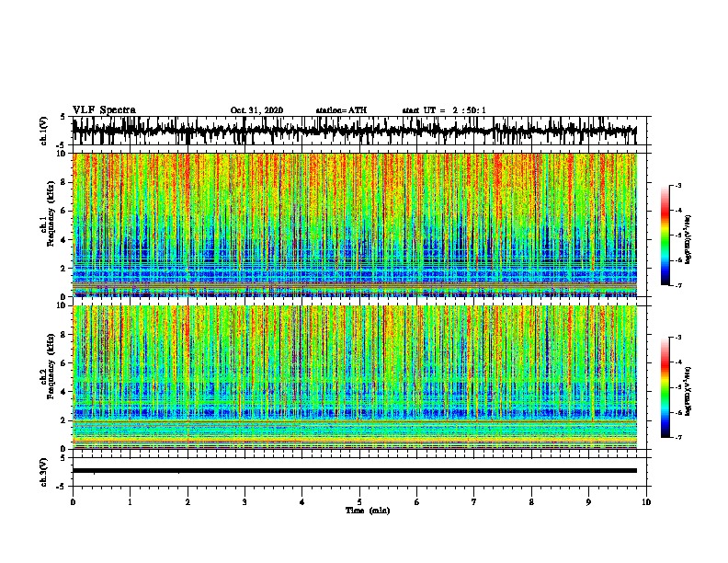This screenshot has height=563, width=728.
Task: Click the "-7" label on ch.2 color bar
Action: (678, 437)
